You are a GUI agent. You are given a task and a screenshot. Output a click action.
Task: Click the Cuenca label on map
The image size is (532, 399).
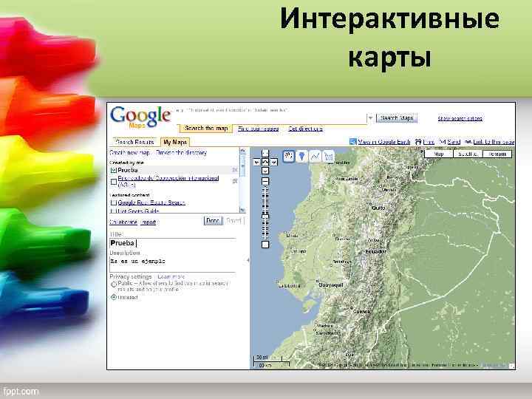[361, 311]
